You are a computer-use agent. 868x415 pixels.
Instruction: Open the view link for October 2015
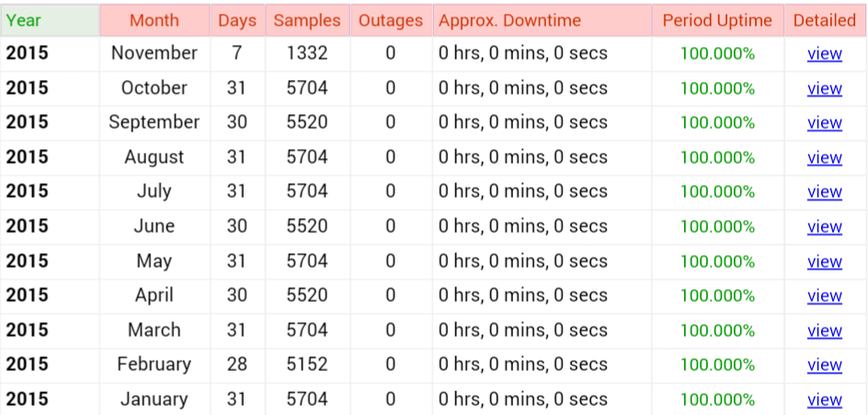pos(824,88)
